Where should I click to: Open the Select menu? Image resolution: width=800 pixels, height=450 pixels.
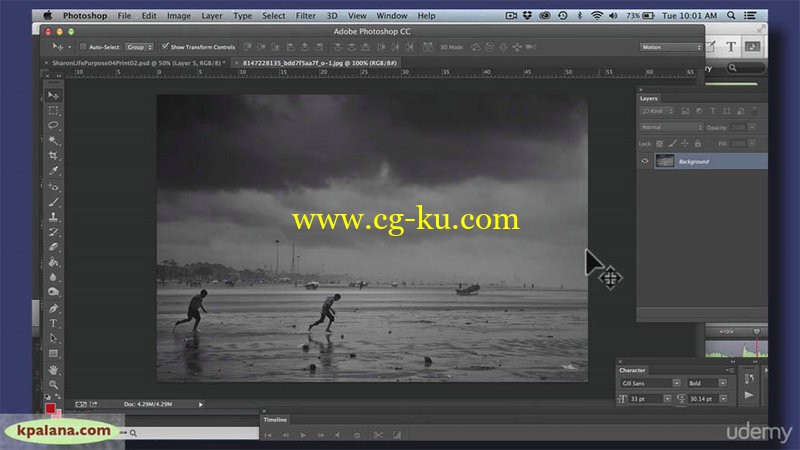[x=273, y=15]
